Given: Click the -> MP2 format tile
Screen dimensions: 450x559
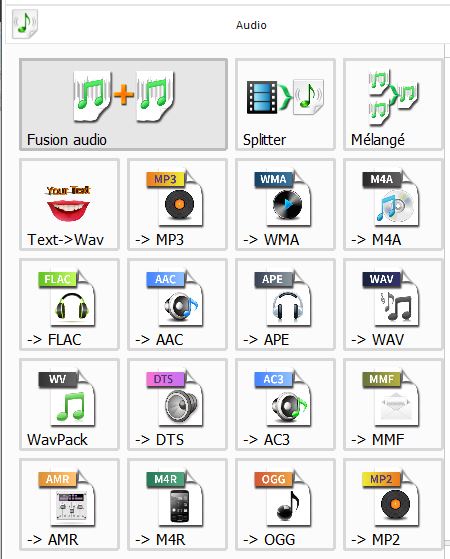Looking at the screenshot, I should click(x=393, y=504).
